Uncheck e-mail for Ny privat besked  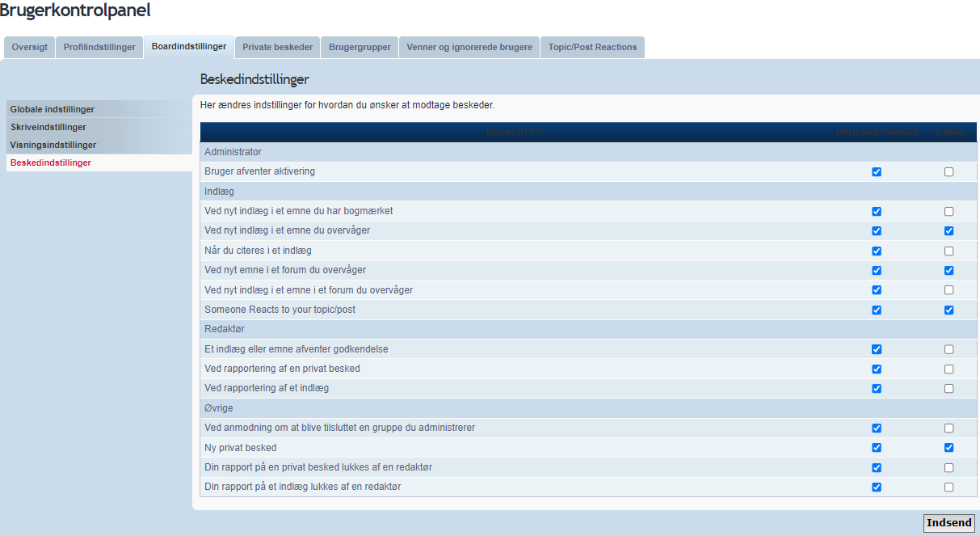click(948, 448)
